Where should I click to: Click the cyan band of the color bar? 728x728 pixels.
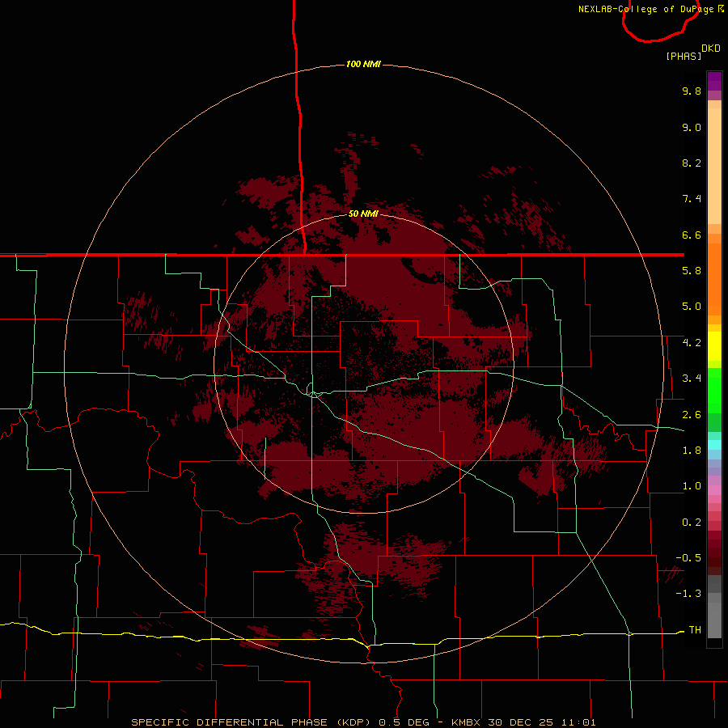[714, 445]
